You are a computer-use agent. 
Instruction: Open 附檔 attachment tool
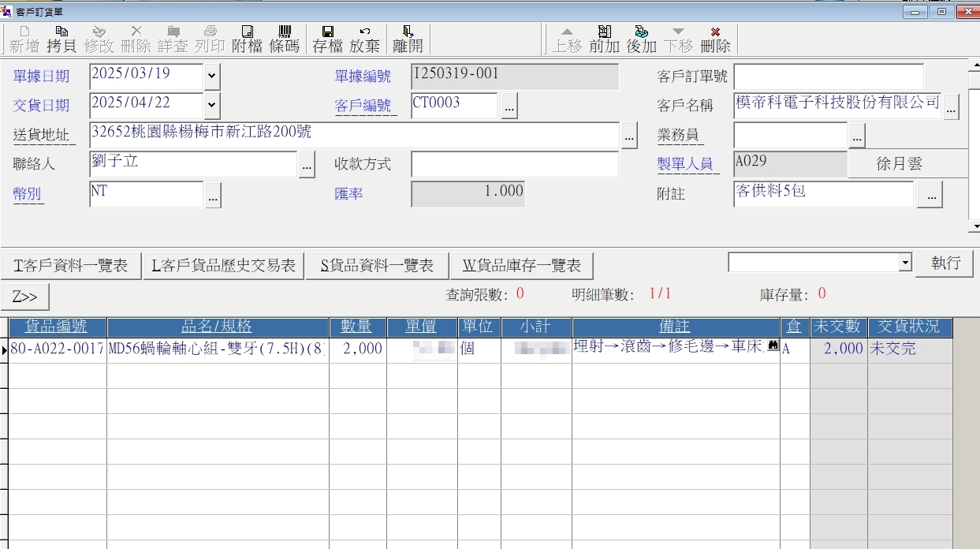coord(247,39)
